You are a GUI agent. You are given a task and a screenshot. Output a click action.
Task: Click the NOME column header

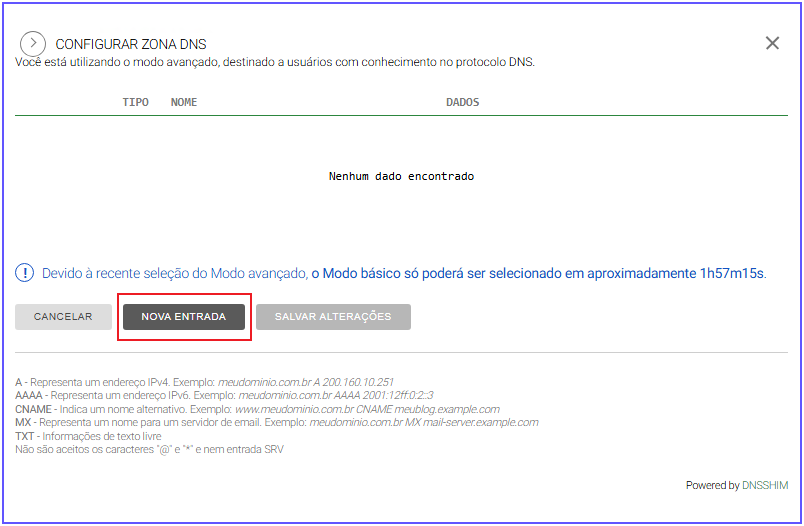coord(184,102)
